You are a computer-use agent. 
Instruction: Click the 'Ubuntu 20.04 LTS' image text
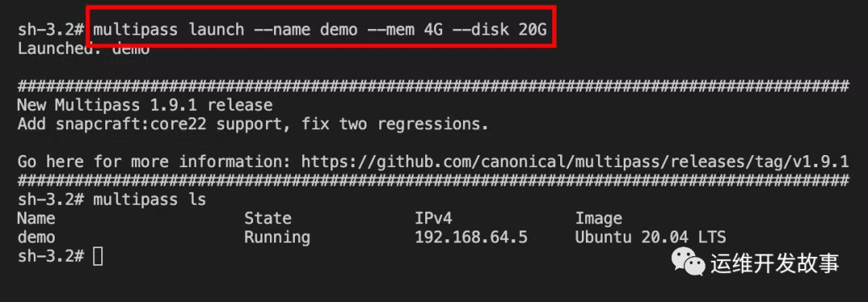pyautogui.click(x=650, y=237)
